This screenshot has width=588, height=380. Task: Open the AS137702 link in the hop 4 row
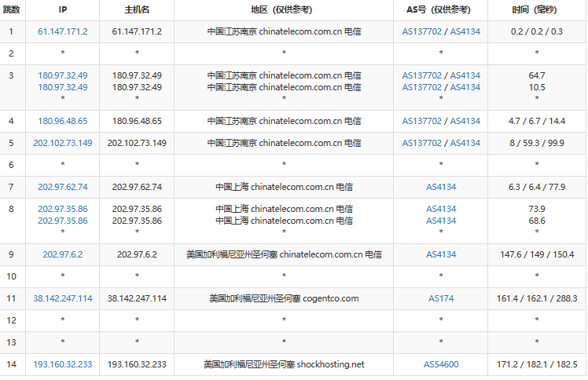[422, 121]
